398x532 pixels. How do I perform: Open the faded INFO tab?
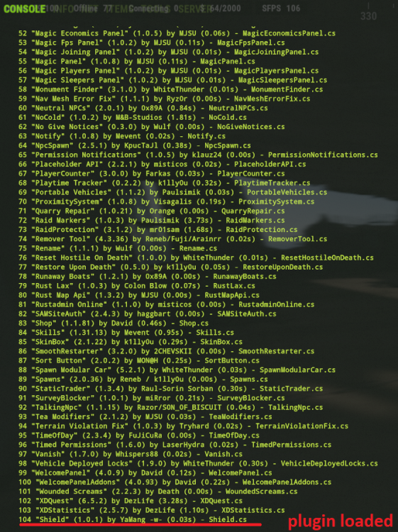62,9
